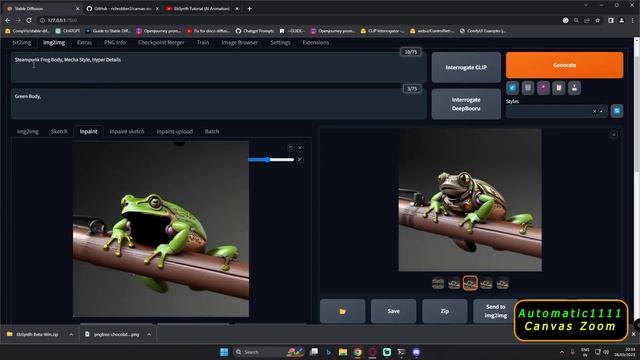
Task: Click the taskbar Search box
Action: (269, 352)
